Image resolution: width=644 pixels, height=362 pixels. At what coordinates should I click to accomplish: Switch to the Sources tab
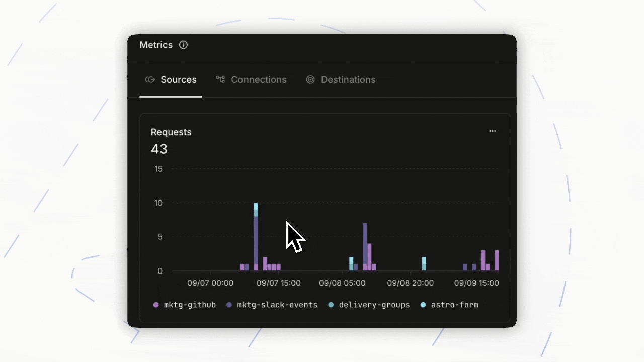click(x=171, y=80)
